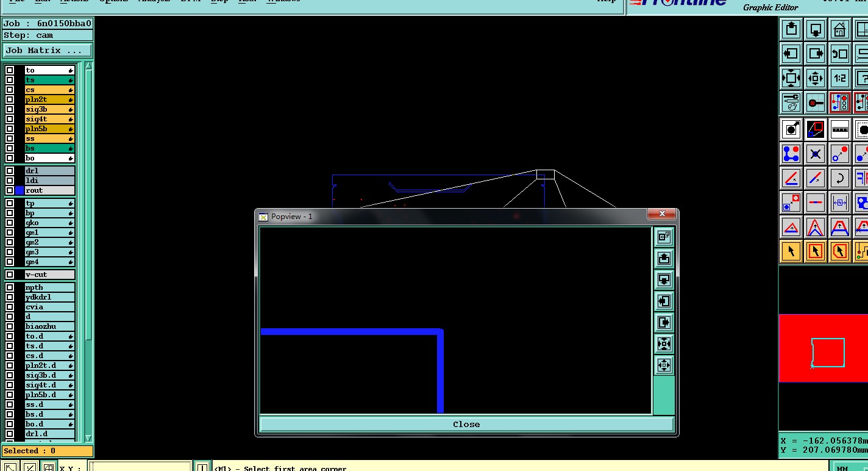This screenshot has height=471, width=868.
Task: Select the zoom area tool with red square
Action: pos(816,129)
